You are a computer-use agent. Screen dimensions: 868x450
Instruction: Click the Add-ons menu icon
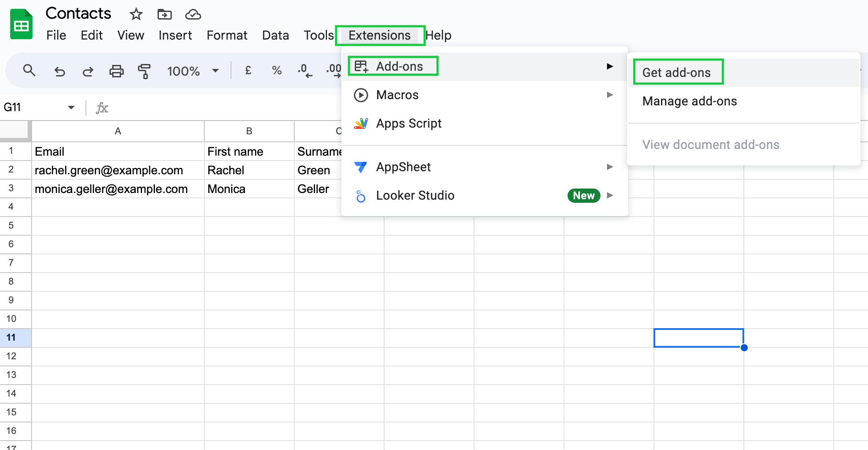361,66
